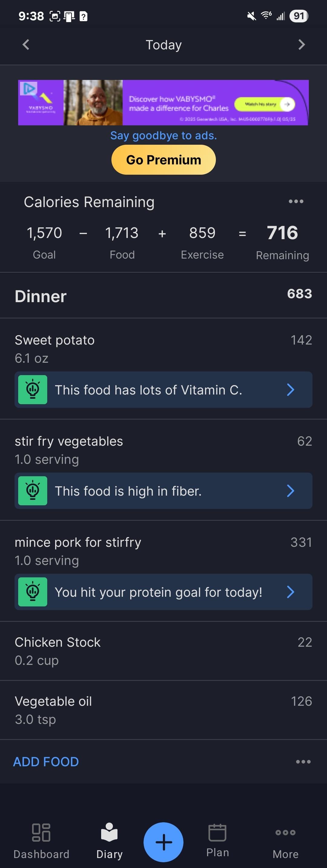Open Calories Remaining options menu

tap(296, 202)
